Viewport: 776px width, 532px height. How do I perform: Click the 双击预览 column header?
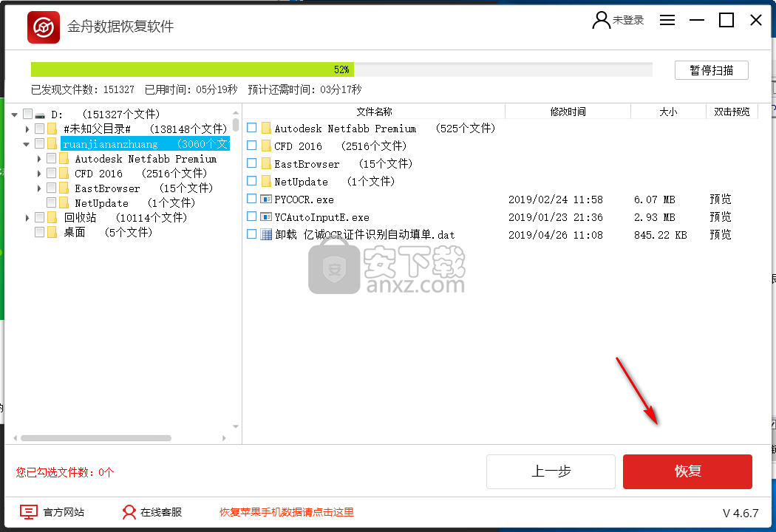coord(732,112)
